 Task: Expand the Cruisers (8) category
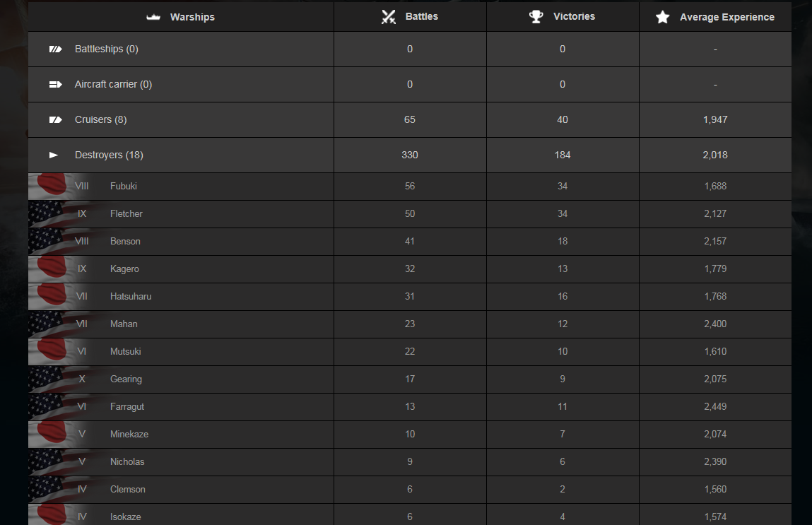coord(410,119)
